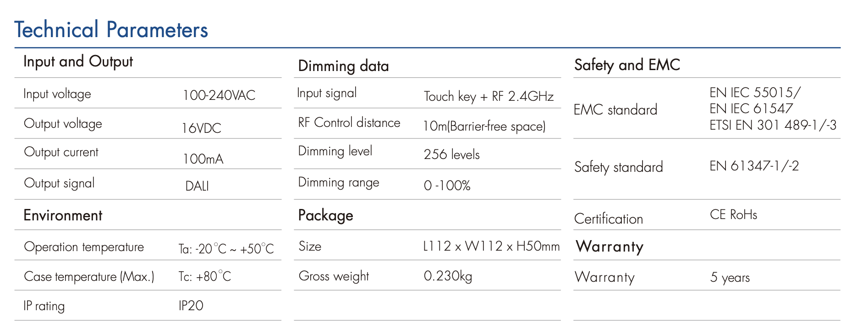Click the 0 -100% dimming range

(447, 186)
